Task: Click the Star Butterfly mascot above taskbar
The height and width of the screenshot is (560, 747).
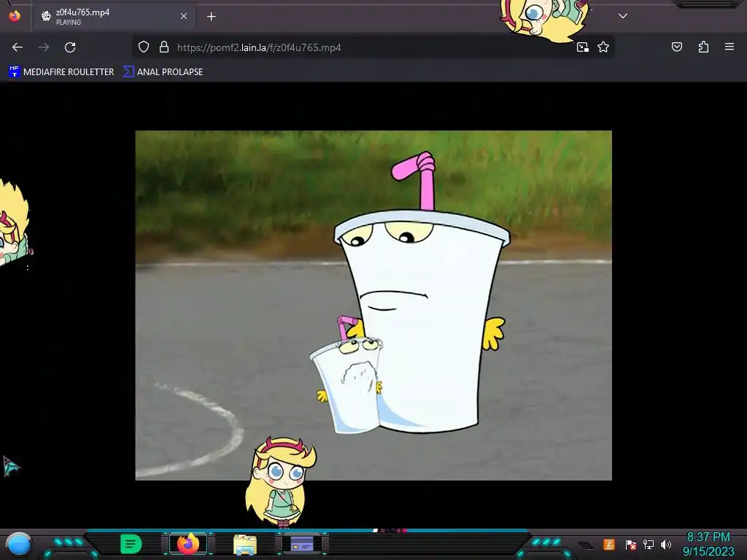Action: [x=281, y=482]
